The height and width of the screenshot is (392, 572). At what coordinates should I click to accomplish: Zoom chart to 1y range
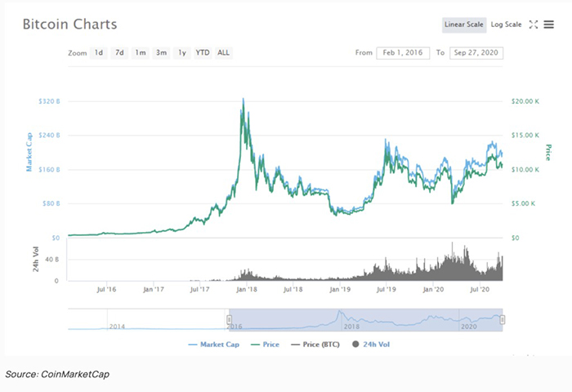tap(182, 53)
